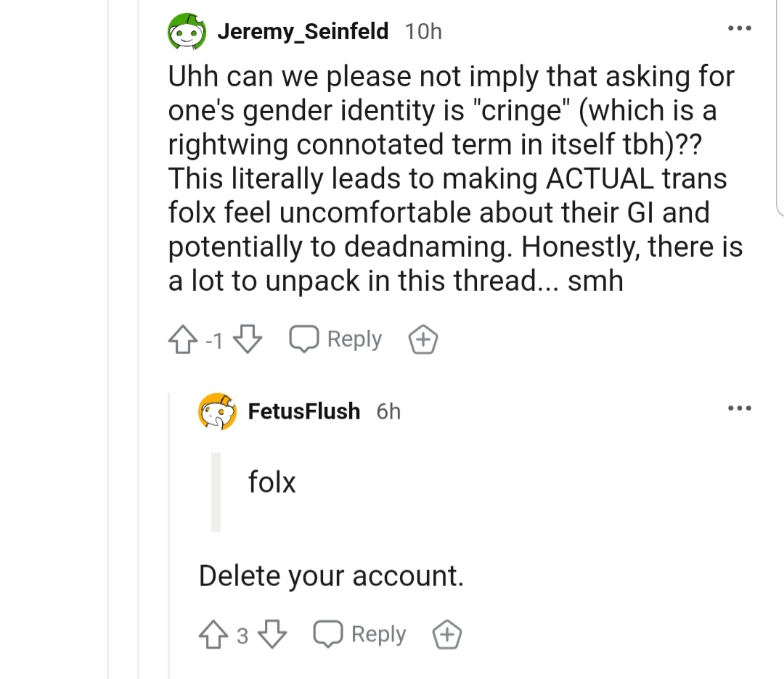Select the quoted "folx" block
Screen dimensions: 784x679
click(x=255, y=492)
